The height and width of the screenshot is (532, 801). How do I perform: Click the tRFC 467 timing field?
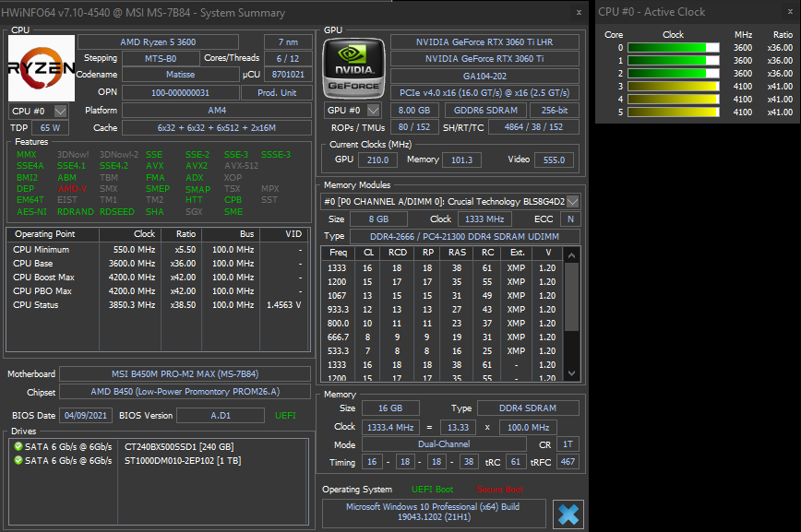pyautogui.click(x=568, y=462)
